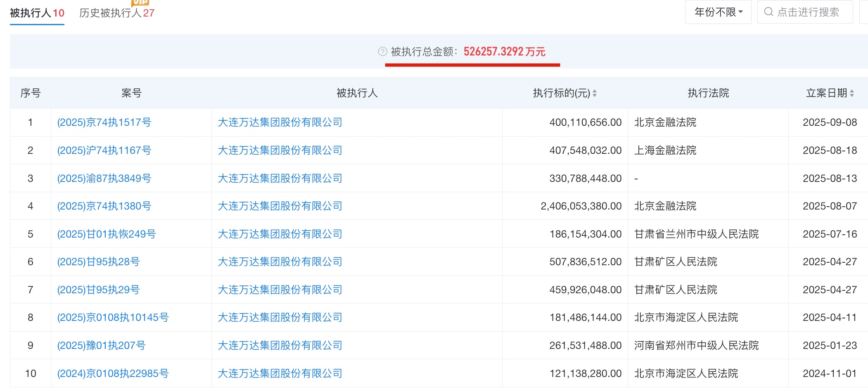Click the 点击进行搜索 search field
868x391 pixels.
coord(808,12)
